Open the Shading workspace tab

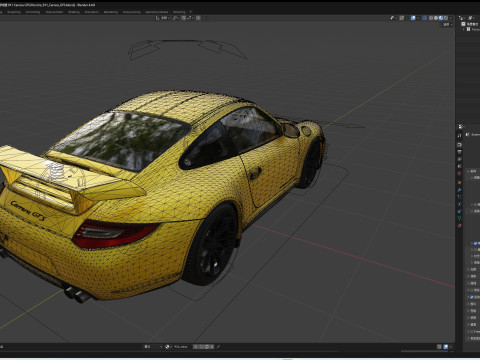click(74, 12)
